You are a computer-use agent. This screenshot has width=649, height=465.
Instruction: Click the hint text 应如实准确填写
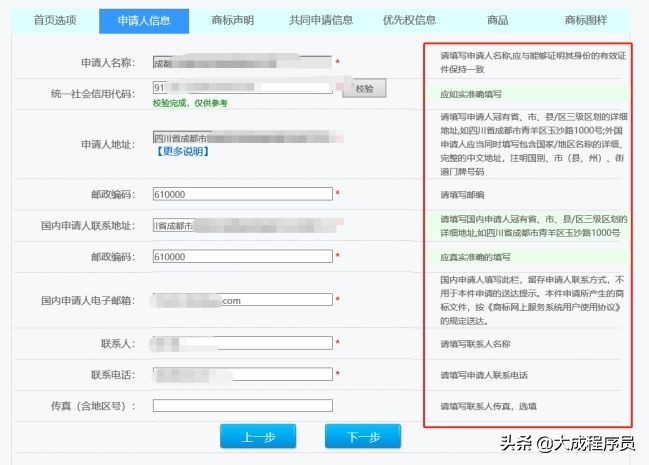tap(471, 94)
